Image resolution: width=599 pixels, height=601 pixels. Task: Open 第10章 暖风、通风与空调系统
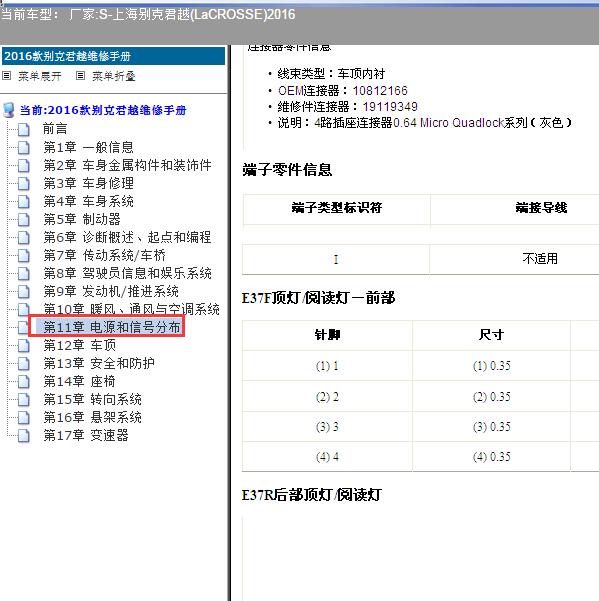tap(131, 309)
